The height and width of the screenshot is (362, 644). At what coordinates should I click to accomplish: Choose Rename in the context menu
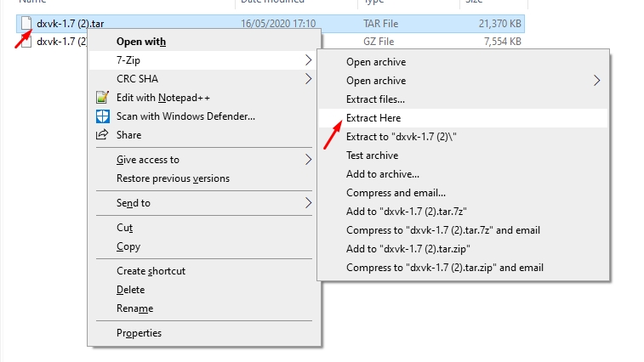click(134, 308)
